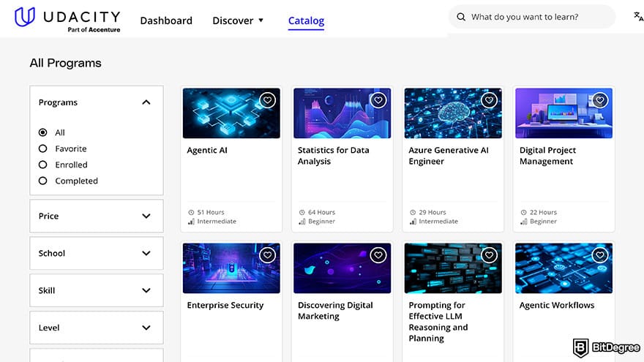
Task: Favorite Statistics for Data Analysis heart
Action: (378, 100)
